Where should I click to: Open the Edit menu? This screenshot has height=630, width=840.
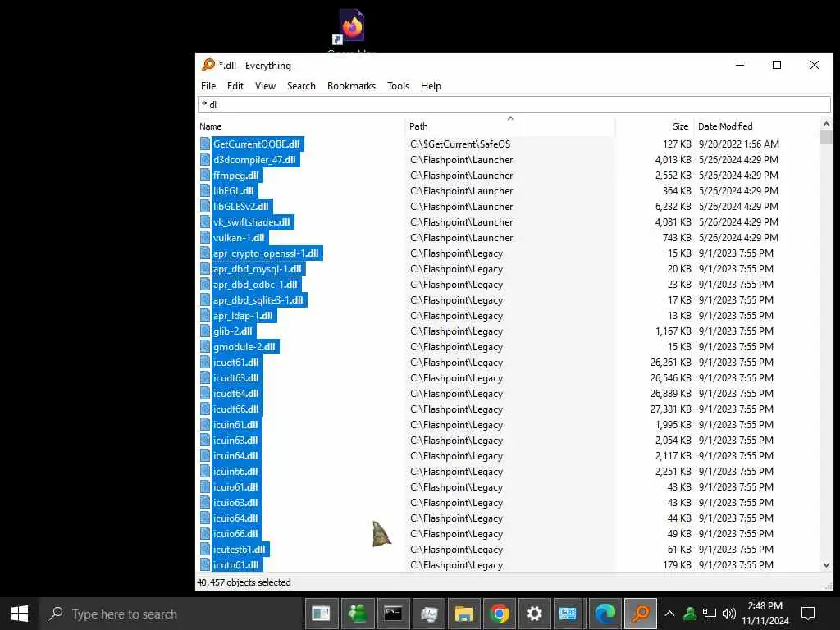pos(235,85)
